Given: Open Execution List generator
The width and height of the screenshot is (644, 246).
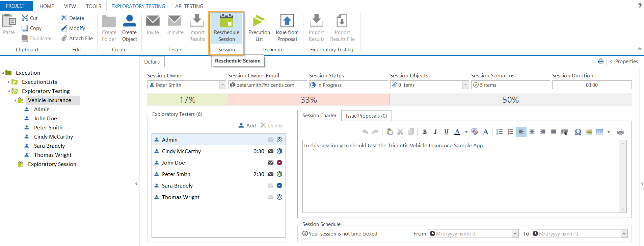Looking at the screenshot, I should [259, 21].
